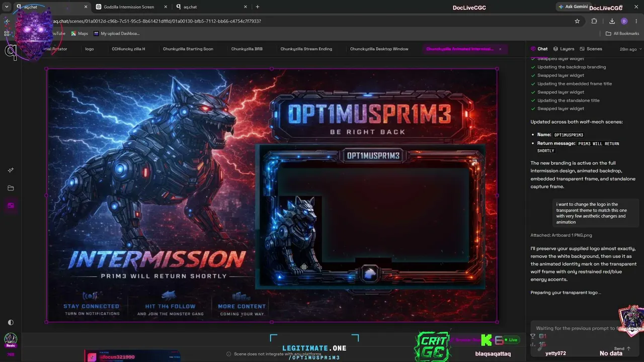Click the INTERMISSION heading on canvas

tap(157, 259)
